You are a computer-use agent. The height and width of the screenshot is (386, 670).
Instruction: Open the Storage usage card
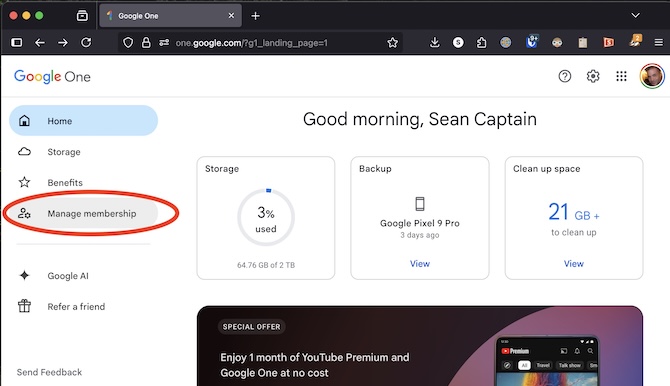(266, 218)
